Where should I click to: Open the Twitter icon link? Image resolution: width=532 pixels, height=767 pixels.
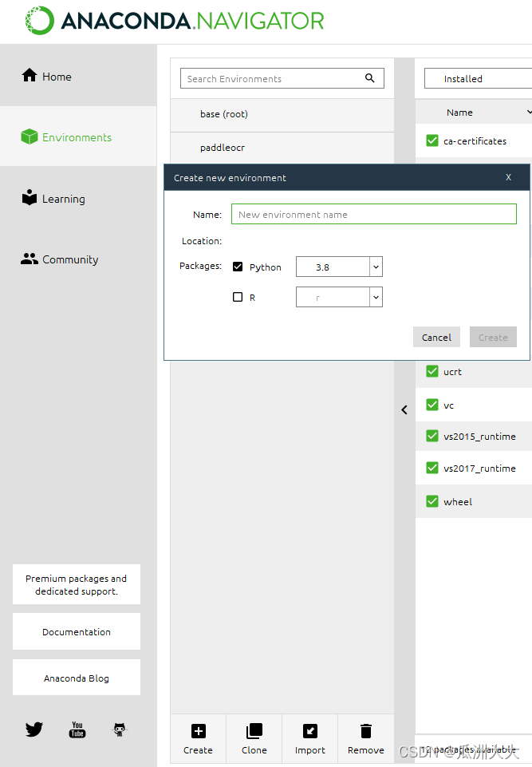pyautogui.click(x=34, y=729)
